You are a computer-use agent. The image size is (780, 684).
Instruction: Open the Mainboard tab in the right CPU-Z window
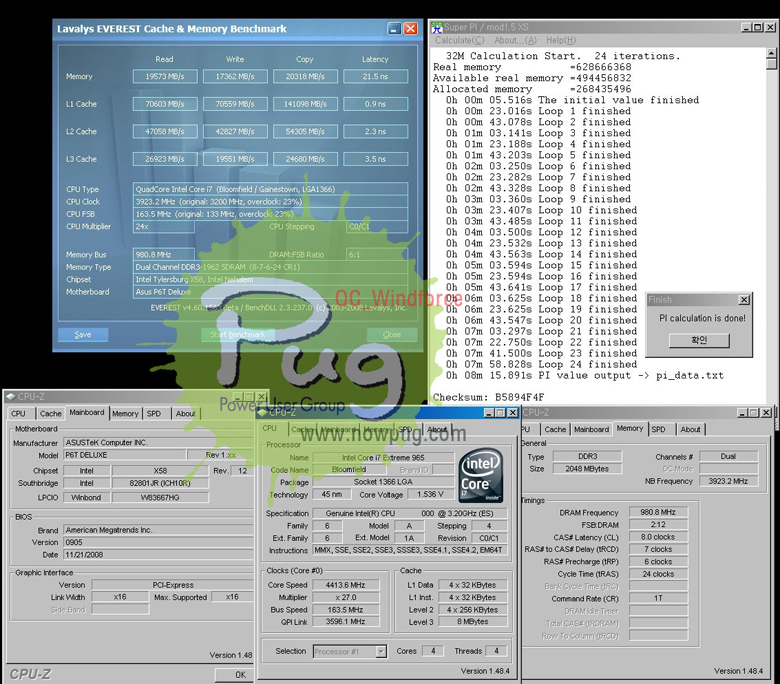[x=591, y=429]
